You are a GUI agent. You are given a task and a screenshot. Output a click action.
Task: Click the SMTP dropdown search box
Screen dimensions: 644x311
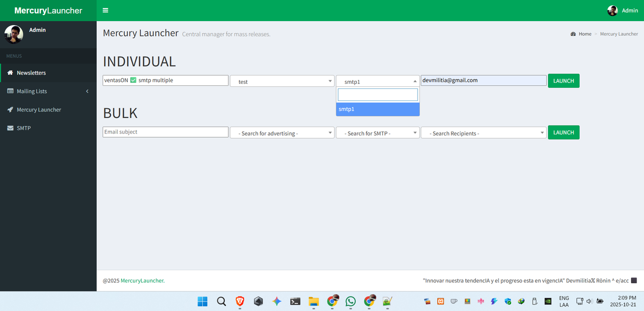[x=378, y=95]
